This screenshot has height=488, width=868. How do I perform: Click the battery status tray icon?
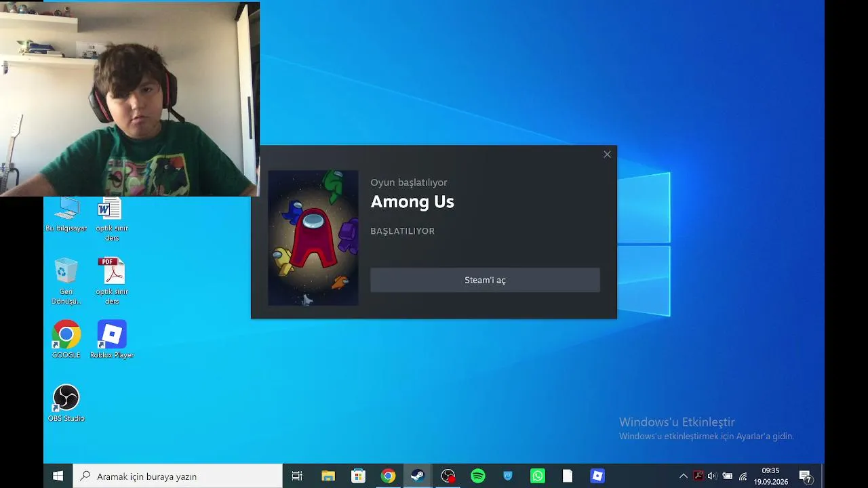pos(728,476)
